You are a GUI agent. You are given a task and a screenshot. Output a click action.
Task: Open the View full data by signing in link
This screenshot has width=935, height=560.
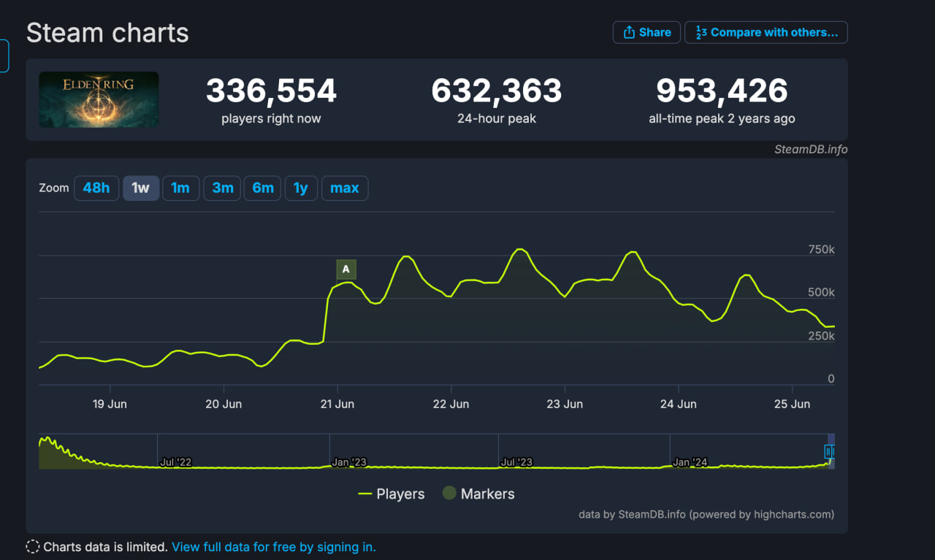273,547
